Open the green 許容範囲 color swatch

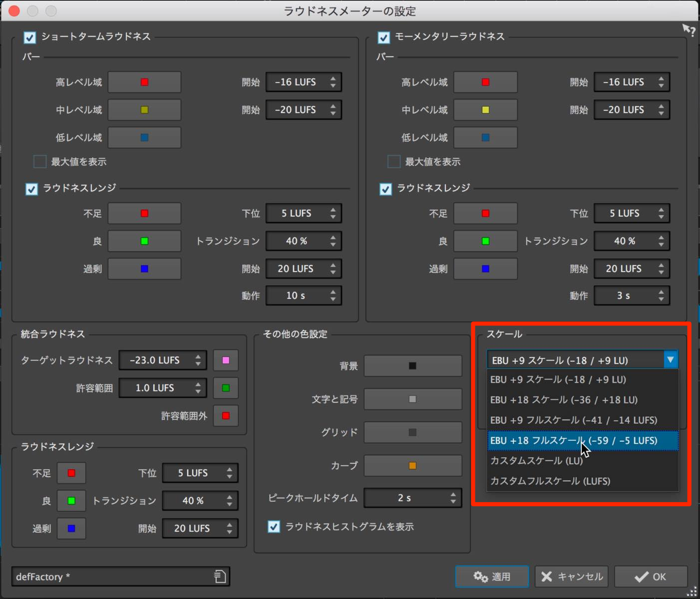point(226,388)
